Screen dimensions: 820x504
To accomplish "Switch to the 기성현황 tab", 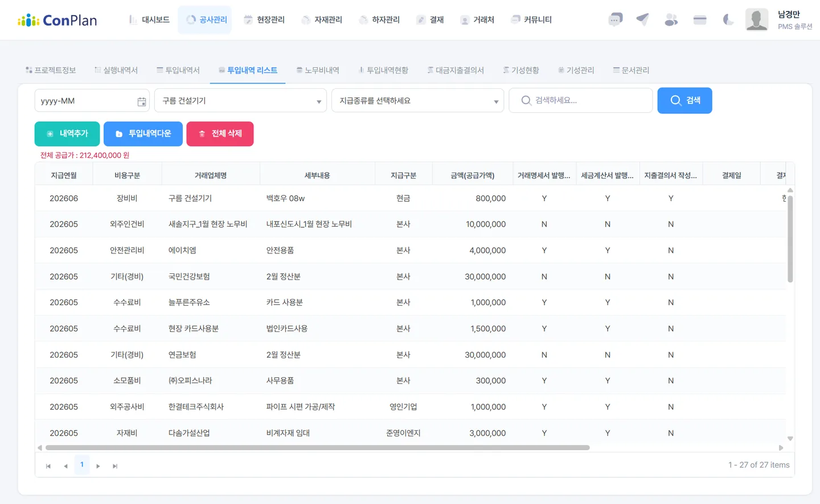I will 521,70.
